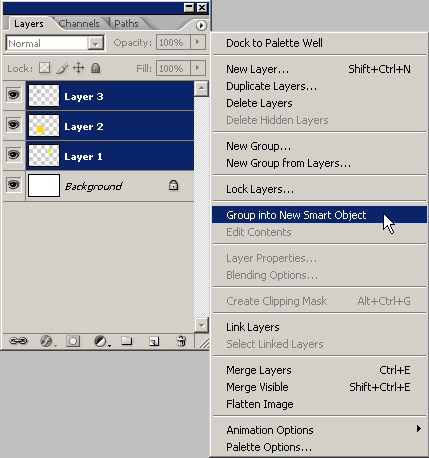The height and width of the screenshot is (458, 429).
Task: Click the link layers icon at panel bottom
Action: 18,341
